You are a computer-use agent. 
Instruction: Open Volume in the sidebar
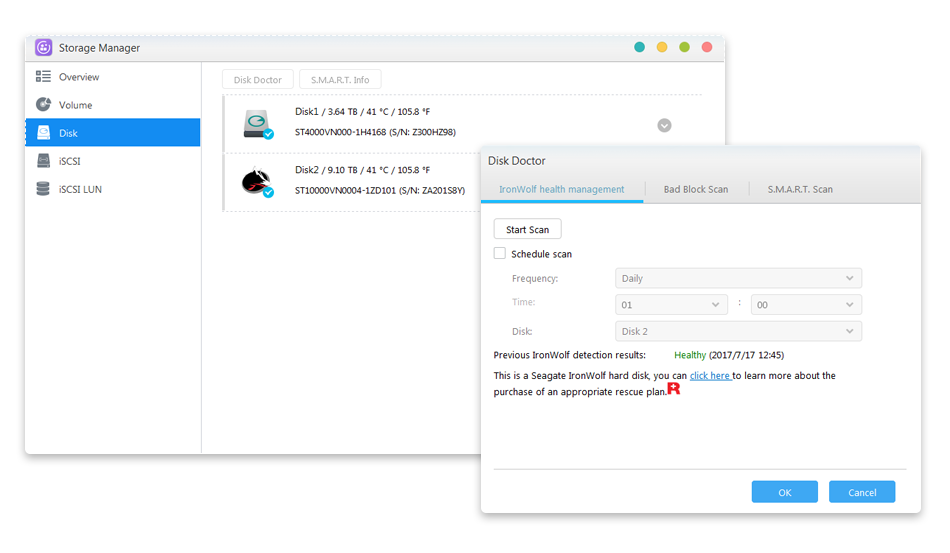(113, 105)
